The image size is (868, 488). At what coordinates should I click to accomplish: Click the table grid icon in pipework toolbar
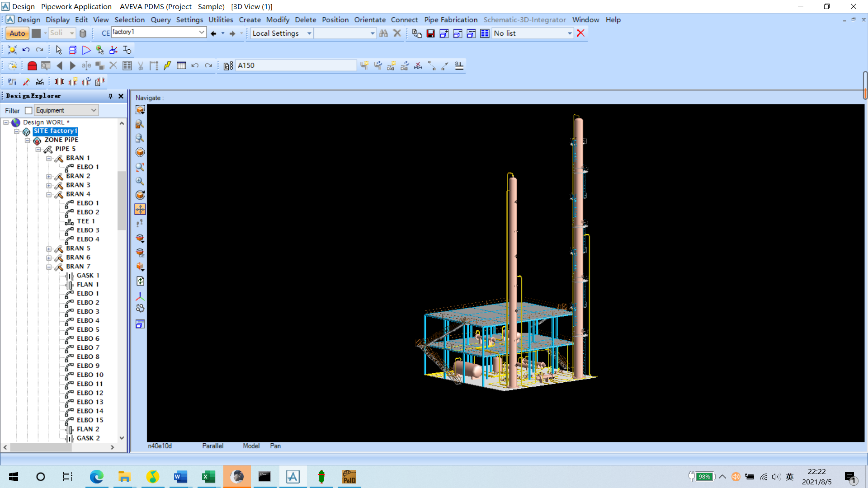pyautogui.click(x=181, y=66)
